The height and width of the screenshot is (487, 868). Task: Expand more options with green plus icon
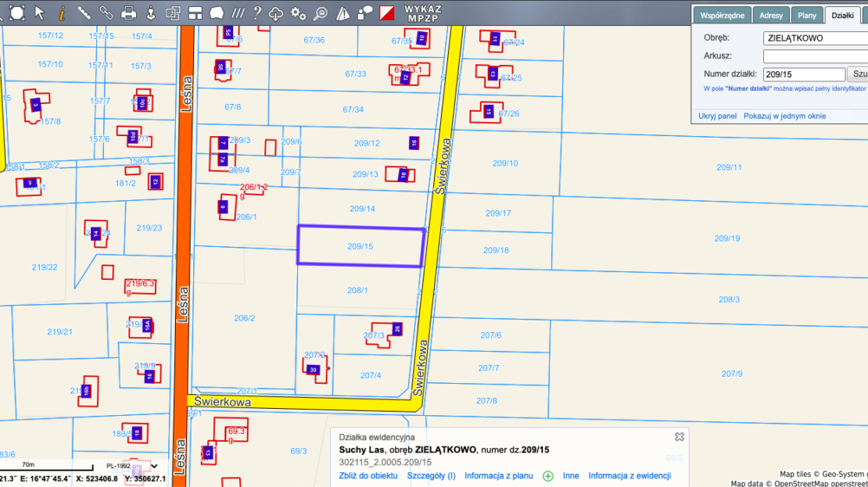(x=547, y=475)
